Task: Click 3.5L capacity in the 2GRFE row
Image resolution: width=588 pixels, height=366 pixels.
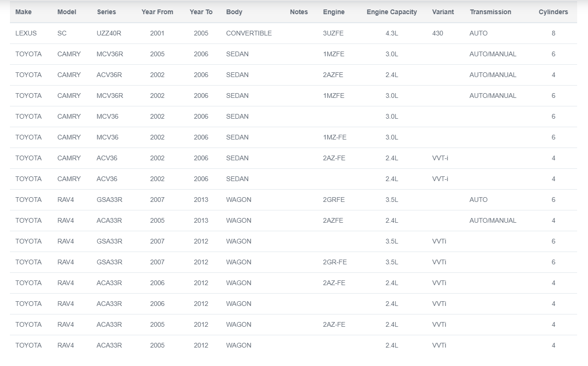Action: 392,200
